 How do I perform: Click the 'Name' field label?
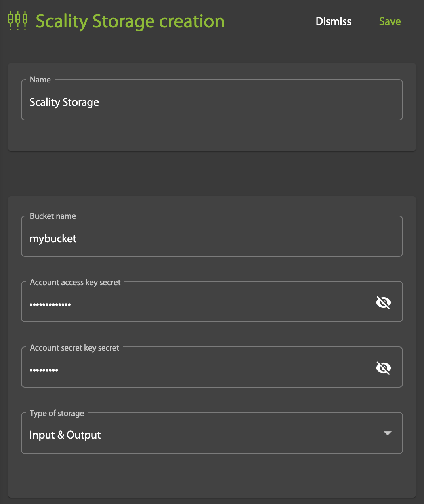coord(40,80)
